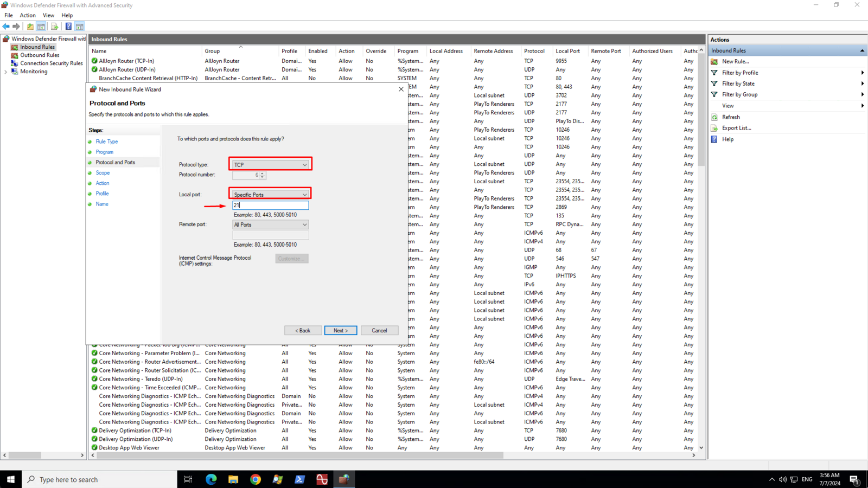
Task: Click the Back arrow in the toolbar
Action: 6,27
